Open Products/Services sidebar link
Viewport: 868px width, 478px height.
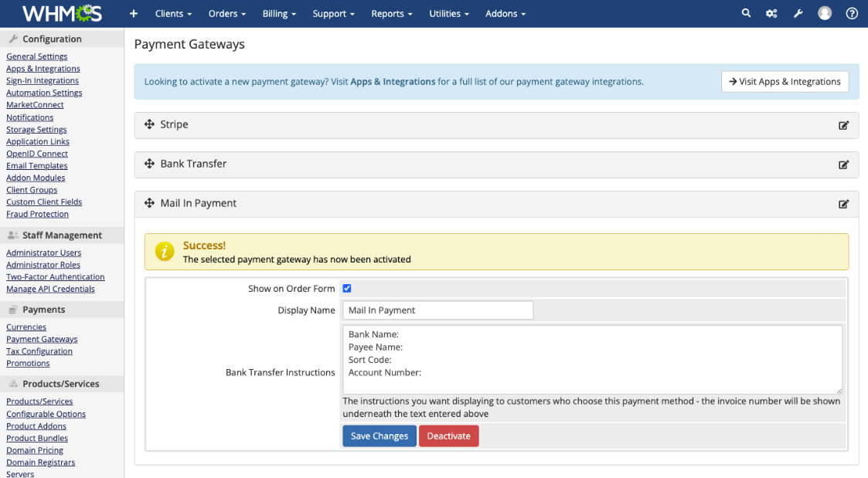(39, 402)
